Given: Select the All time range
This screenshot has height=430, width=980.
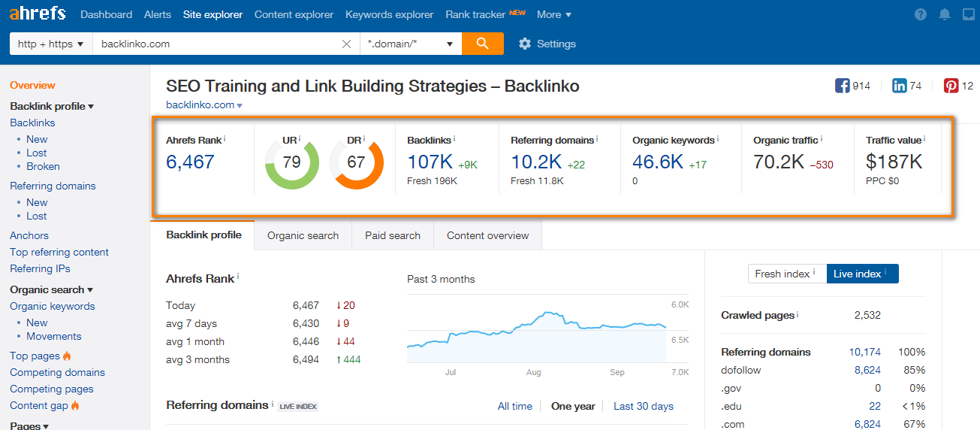Looking at the screenshot, I should 515,406.
